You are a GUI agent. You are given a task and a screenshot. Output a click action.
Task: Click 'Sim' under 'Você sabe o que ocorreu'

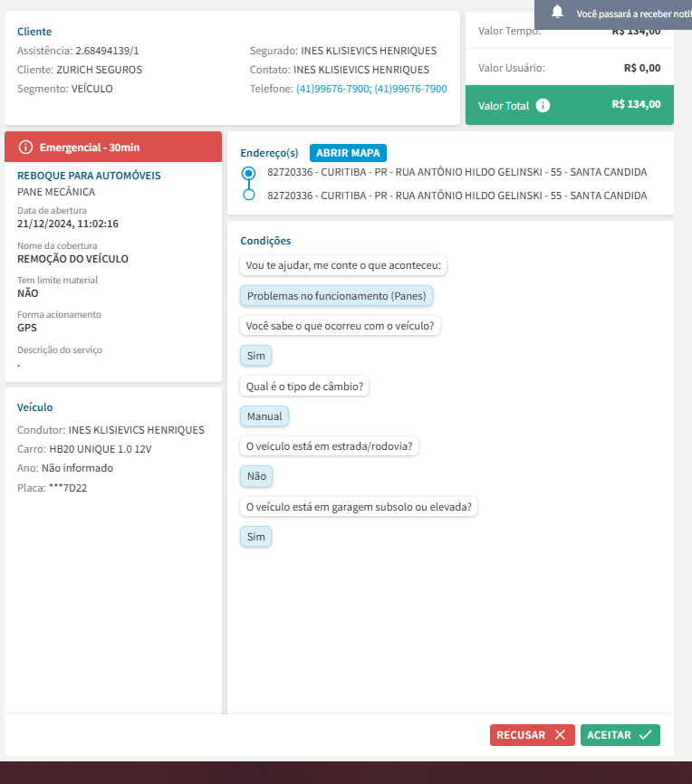click(255, 356)
